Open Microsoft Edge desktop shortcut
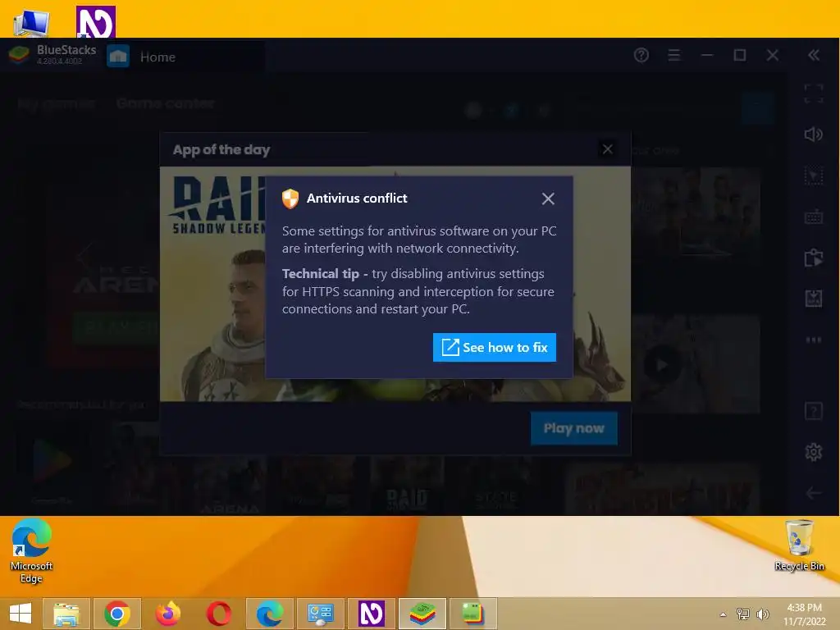 coord(31,550)
